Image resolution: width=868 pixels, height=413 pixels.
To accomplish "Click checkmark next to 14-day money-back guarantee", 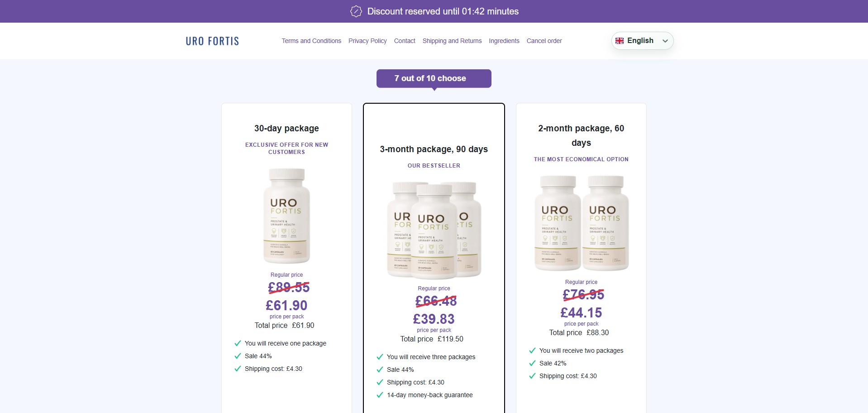I will pos(380,395).
